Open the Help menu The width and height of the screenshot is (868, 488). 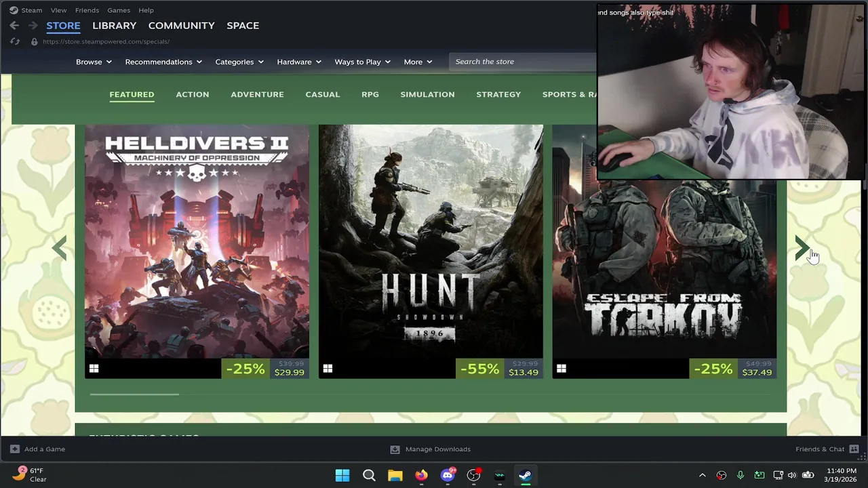click(146, 10)
